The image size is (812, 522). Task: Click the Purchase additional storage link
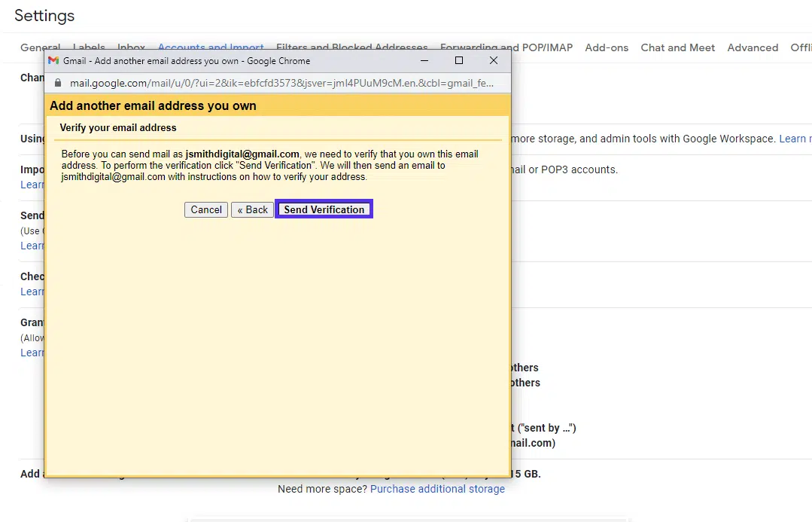[437, 489]
